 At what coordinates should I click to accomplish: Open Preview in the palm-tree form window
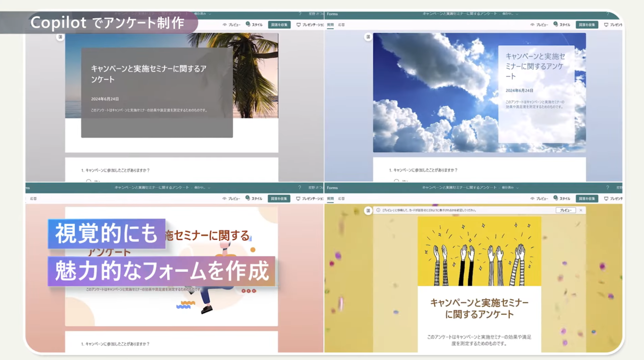[231, 25]
